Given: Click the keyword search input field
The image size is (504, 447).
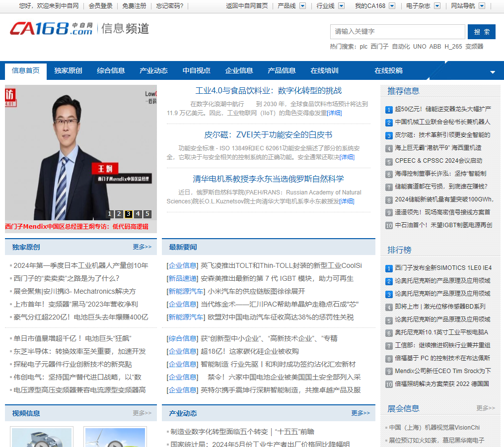Looking at the screenshot, I should click(x=398, y=31).
